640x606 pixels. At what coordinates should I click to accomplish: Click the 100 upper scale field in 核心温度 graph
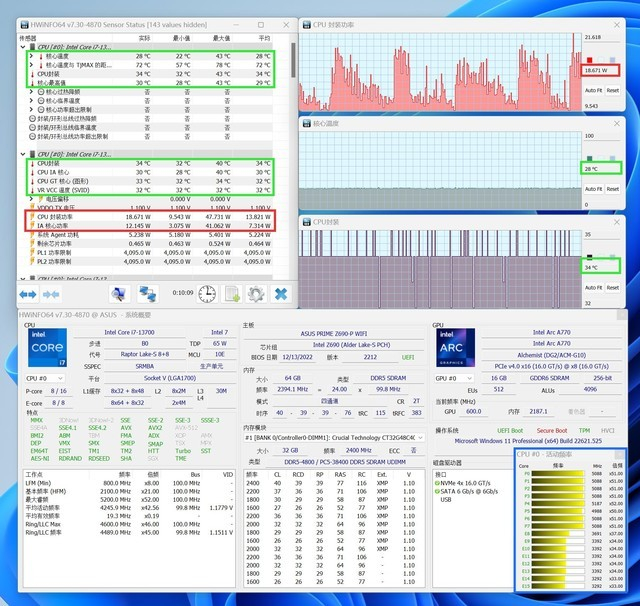602,136
